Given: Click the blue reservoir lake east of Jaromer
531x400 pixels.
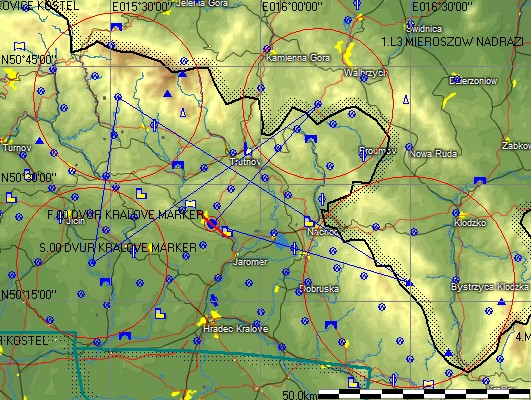Looking at the screenshot, I should click(282, 240).
